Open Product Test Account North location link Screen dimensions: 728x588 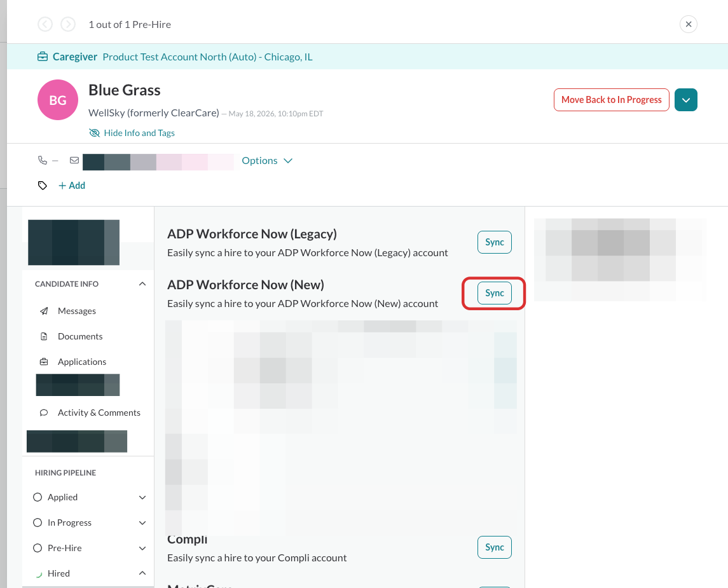[207, 57]
